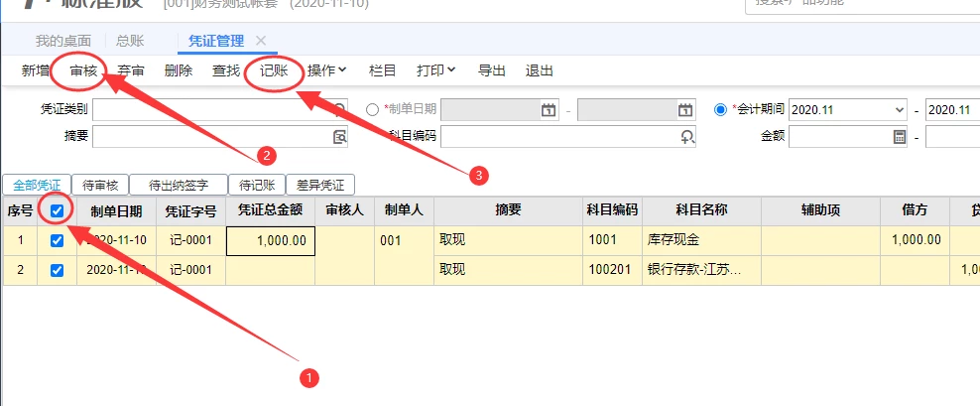The image size is (980, 406).
Task: Check the select-all checkbox in table header
Action: tap(58, 210)
